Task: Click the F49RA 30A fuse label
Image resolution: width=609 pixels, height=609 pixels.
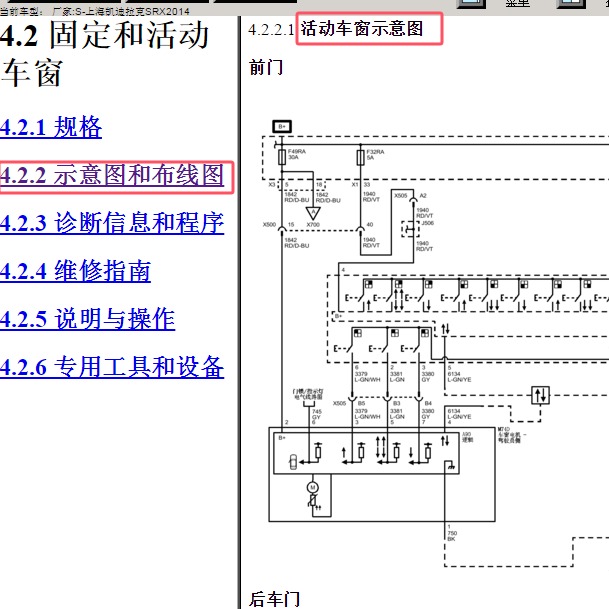Action: 296,154
